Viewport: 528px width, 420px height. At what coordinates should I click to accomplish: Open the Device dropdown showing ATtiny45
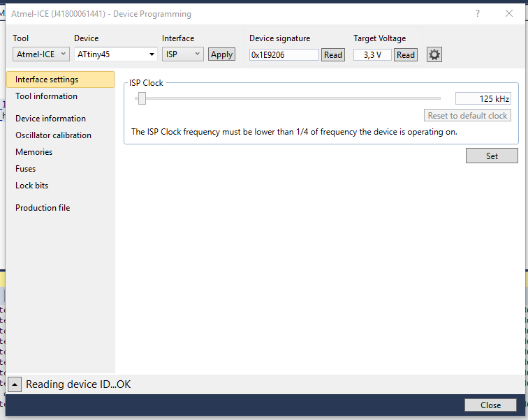click(115, 54)
